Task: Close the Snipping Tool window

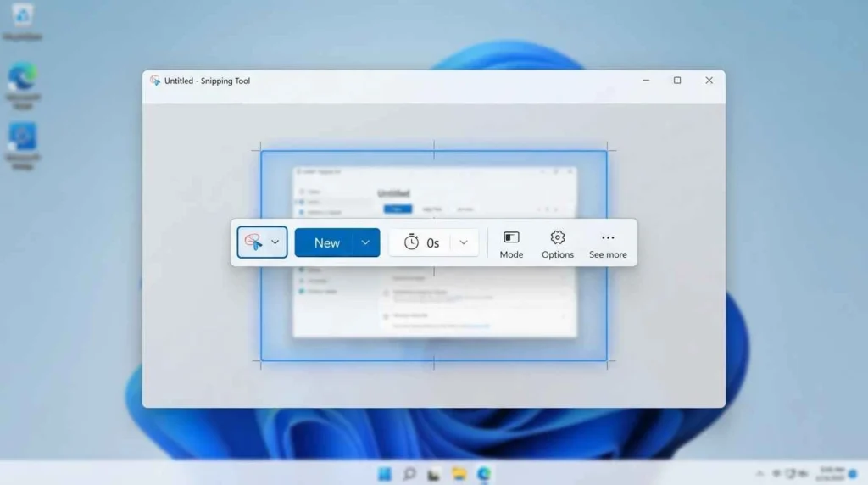Action: [x=709, y=81]
